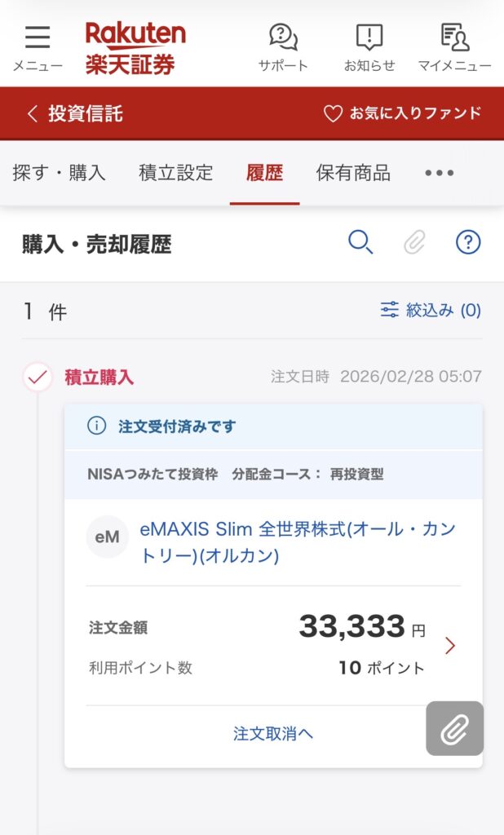Screen dimensions: 504x835
Task: Tap the eM fund logo thumbnail
Action: coord(107,537)
